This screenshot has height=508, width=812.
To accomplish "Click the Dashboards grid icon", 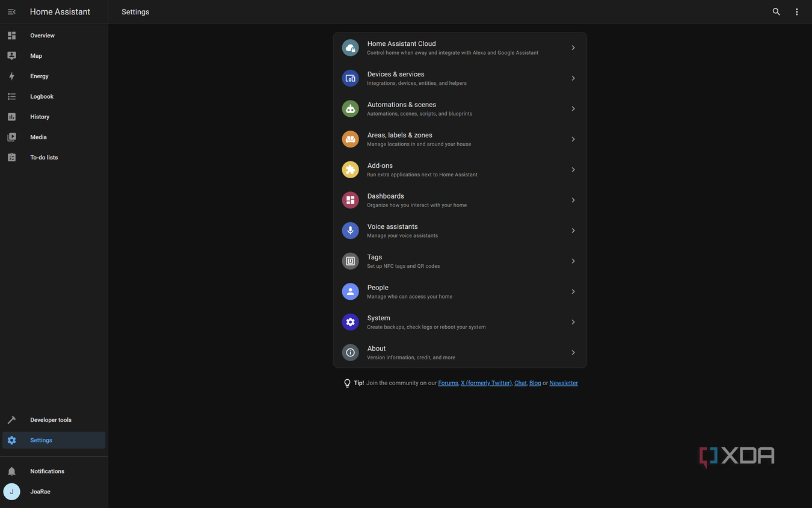I will point(350,200).
